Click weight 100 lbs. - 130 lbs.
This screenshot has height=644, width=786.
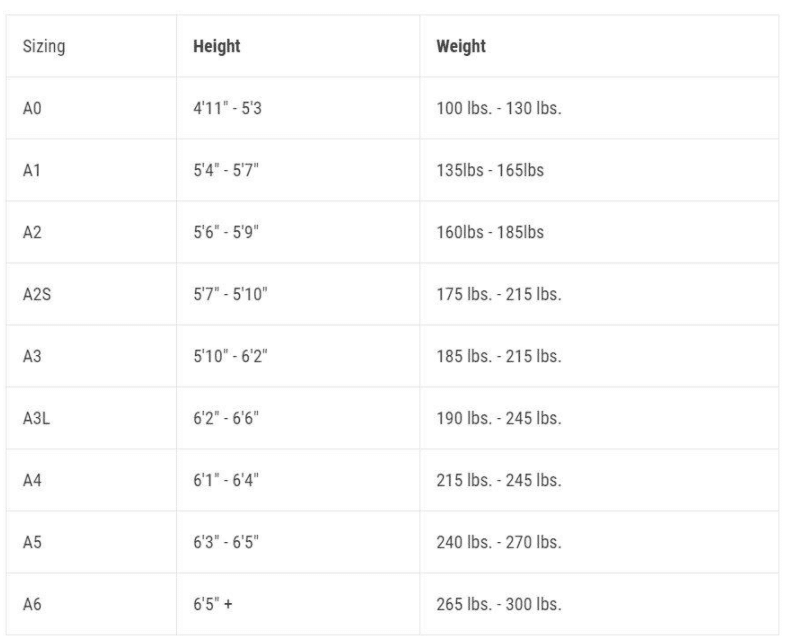(498, 108)
